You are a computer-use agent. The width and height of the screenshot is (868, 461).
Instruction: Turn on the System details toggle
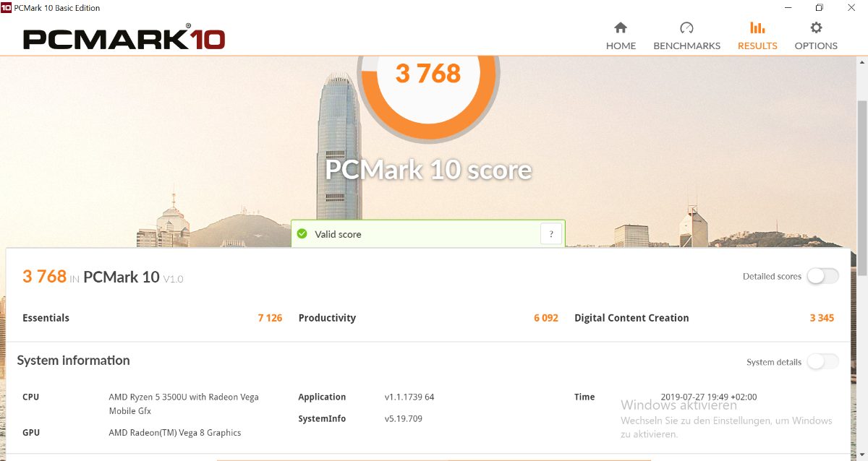point(822,362)
